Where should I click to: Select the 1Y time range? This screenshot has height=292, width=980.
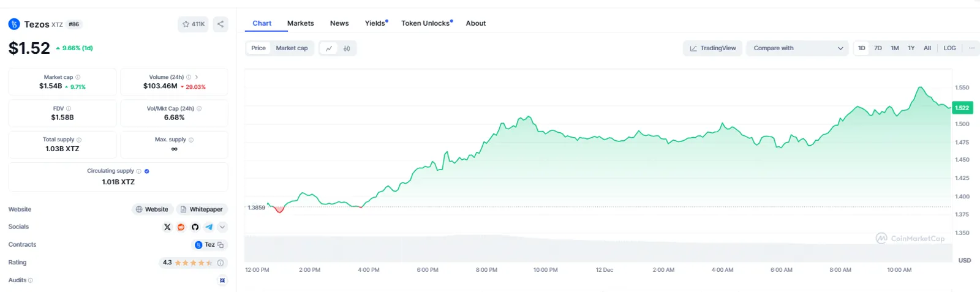pos(911,48)
